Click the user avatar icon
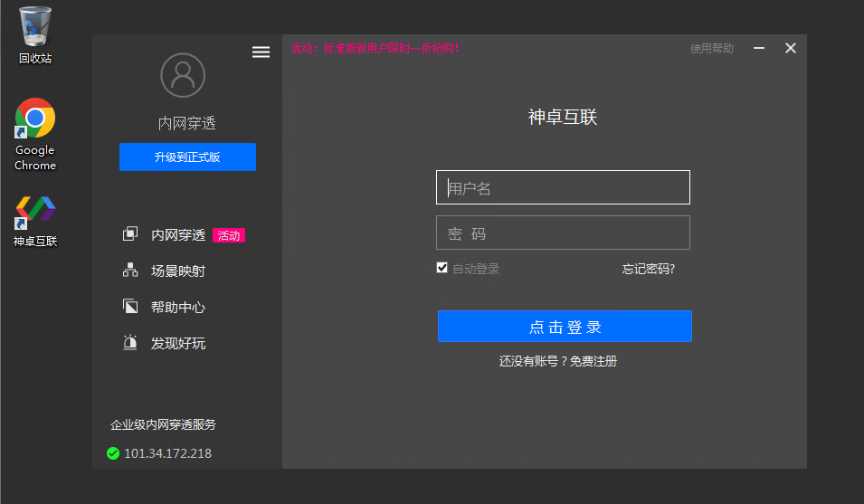The height and width of the screenshot is (504, 864). (183, 75)
